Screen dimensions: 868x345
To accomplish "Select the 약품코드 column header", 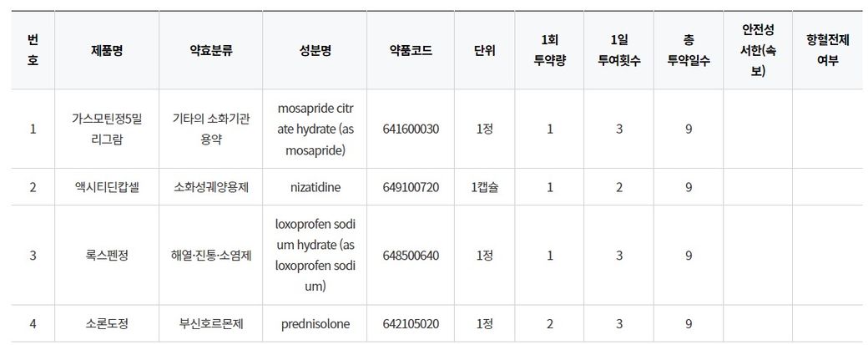I will [x=410, y=50].
